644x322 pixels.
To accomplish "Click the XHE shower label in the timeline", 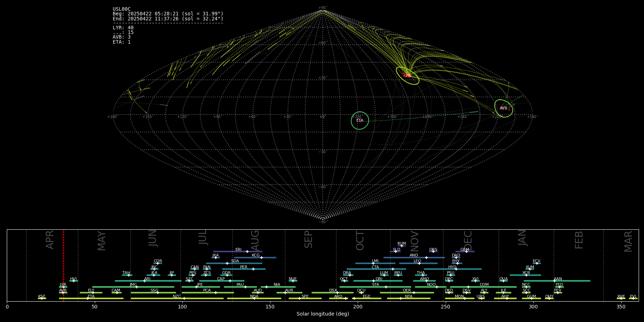I will (x=621, y=297).
